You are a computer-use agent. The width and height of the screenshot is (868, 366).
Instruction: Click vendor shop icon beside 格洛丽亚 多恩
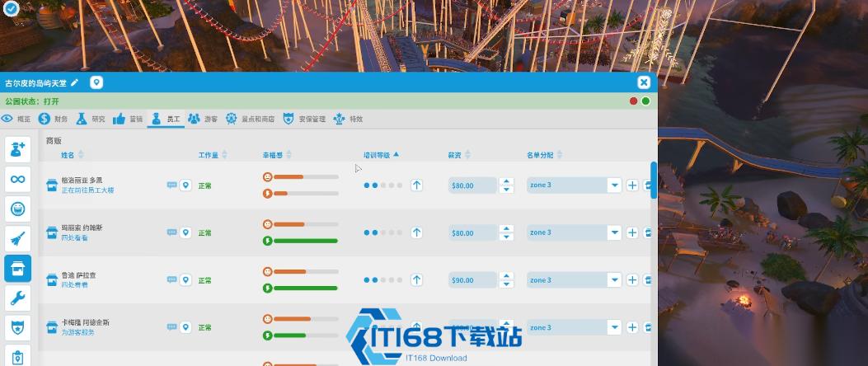[52, 185]
